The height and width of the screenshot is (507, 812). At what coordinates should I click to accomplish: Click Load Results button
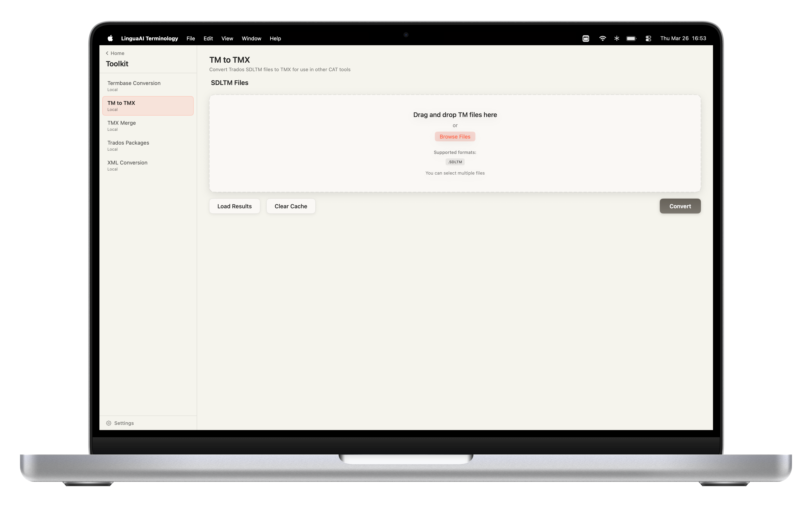tap(234, 206)
